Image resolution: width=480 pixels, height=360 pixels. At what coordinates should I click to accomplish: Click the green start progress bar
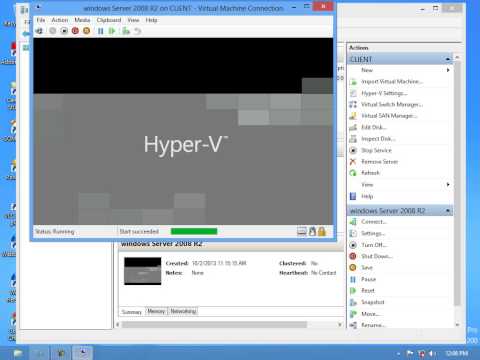coord(194,231)
